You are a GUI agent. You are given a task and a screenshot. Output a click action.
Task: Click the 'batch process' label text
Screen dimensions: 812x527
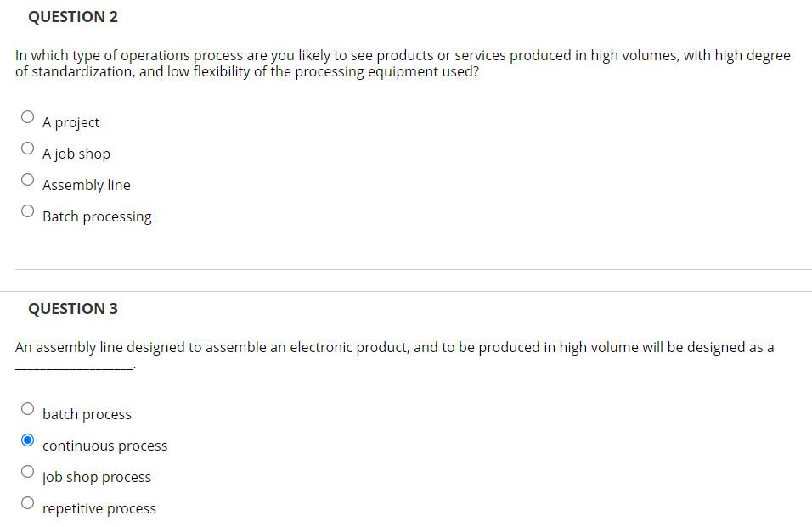point(87,413)
